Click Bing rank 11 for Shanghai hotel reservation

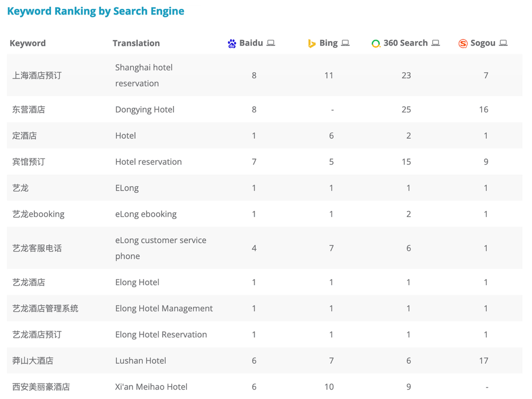[x=329, y=75]
